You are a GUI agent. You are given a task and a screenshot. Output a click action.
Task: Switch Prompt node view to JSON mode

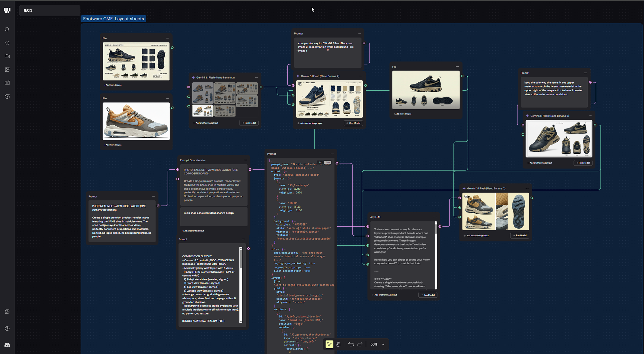(x=327, y=162)
